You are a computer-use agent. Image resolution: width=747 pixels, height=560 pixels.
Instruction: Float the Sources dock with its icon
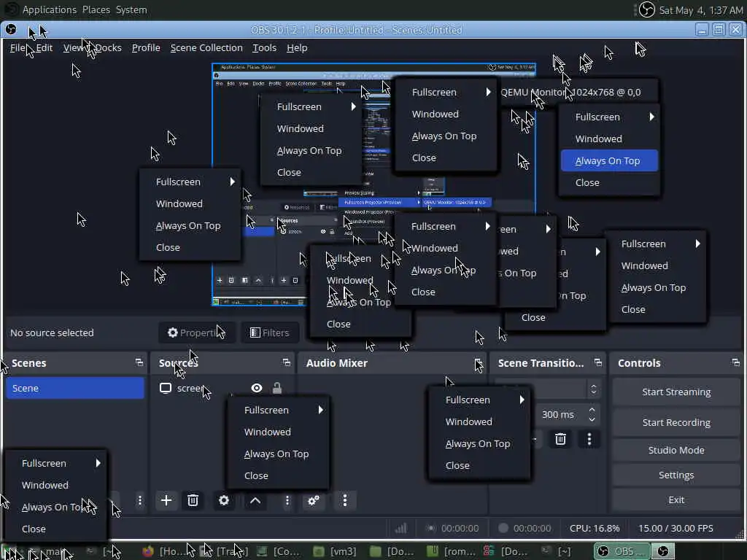286,362
